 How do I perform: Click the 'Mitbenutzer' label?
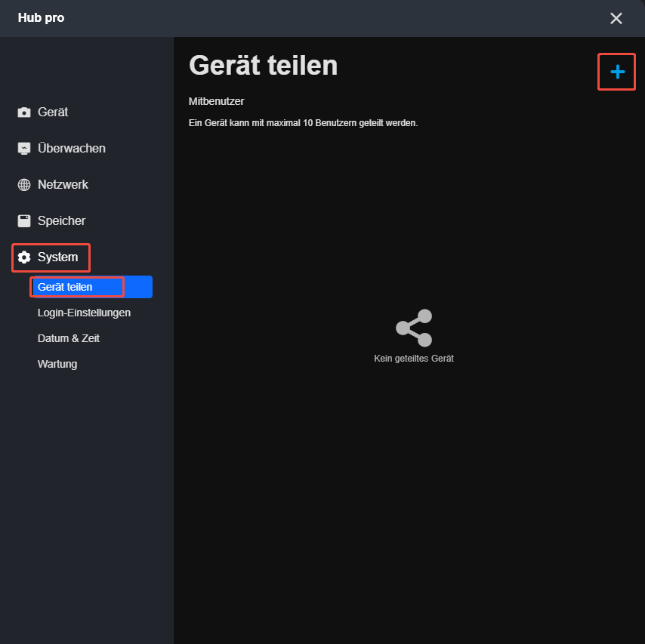216,101
